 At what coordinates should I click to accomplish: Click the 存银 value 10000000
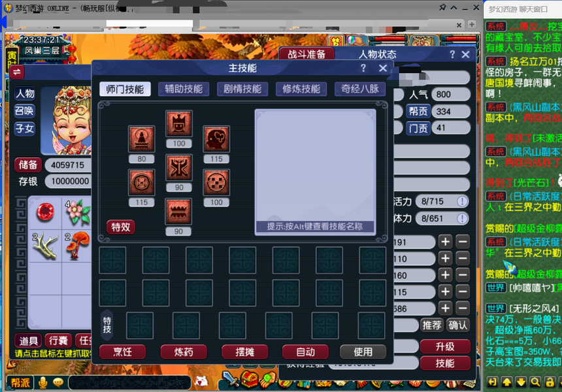[69, 182]
